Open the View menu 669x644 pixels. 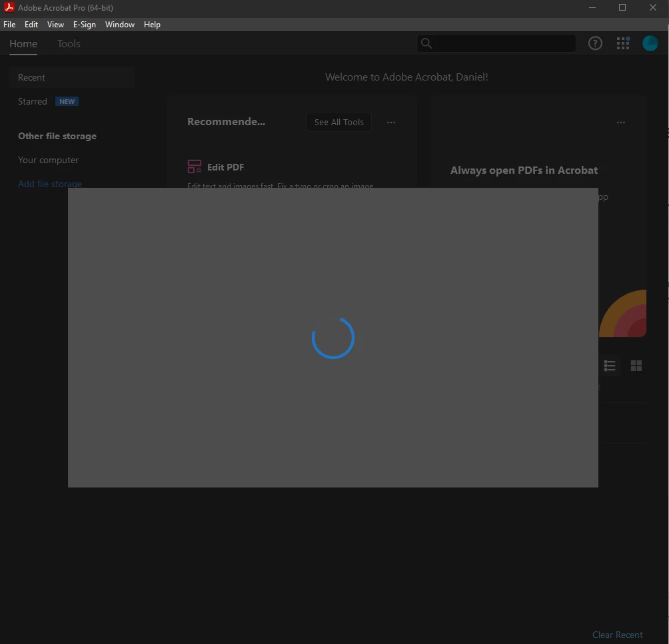tap(55, 25)
